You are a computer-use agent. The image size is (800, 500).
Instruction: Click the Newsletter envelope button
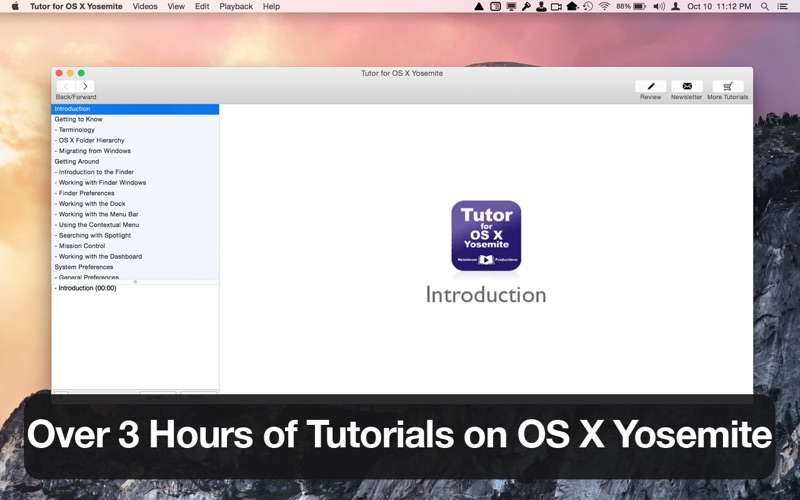click(x=687, y=86)
